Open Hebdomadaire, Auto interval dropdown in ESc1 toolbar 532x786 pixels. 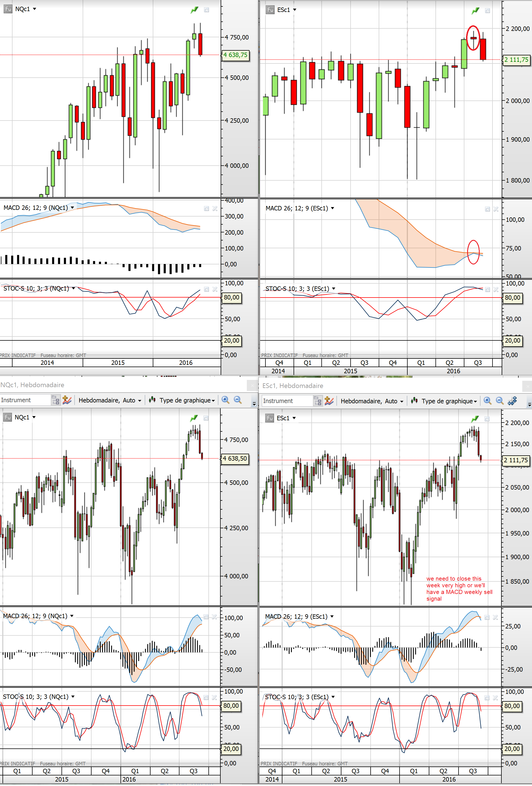point(372,401)
